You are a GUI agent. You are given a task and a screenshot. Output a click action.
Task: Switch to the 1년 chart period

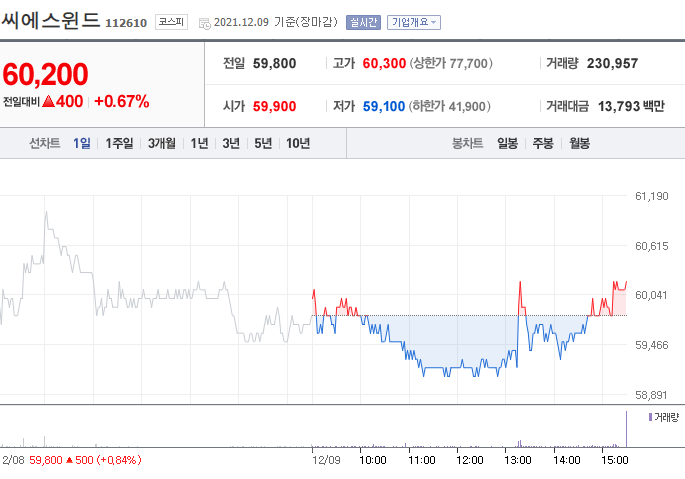(x=199, y=143)
